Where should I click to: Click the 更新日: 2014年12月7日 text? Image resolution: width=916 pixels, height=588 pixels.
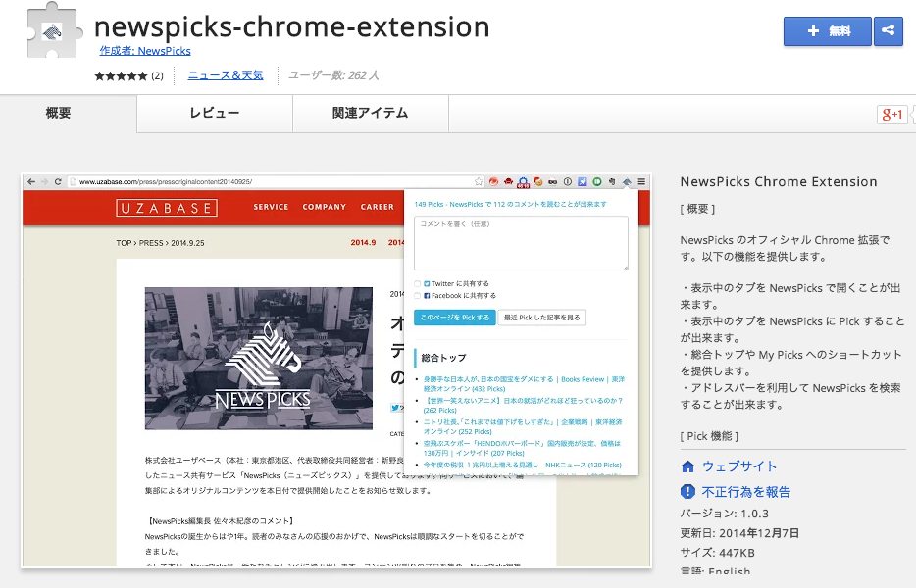[x=739, y=533]
